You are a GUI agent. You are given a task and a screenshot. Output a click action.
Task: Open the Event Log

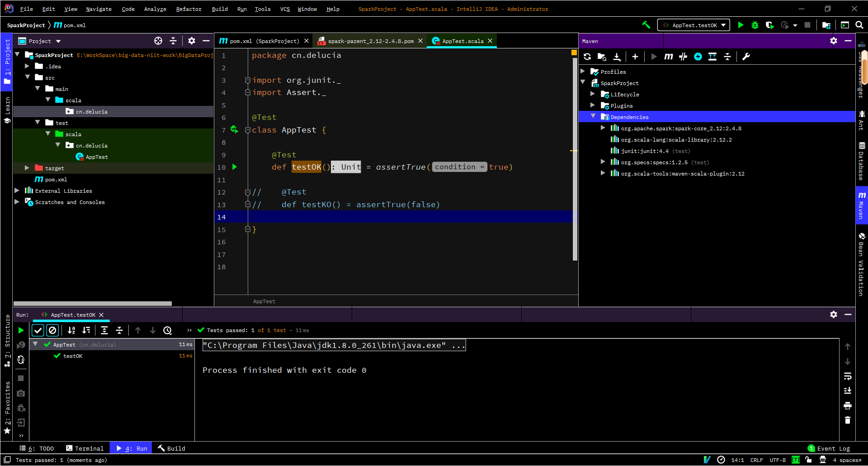829,448
